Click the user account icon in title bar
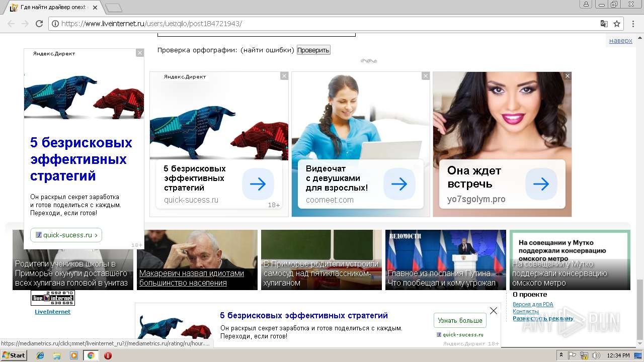The width and height of the screenshot is (644, 362). coord(586,4)
